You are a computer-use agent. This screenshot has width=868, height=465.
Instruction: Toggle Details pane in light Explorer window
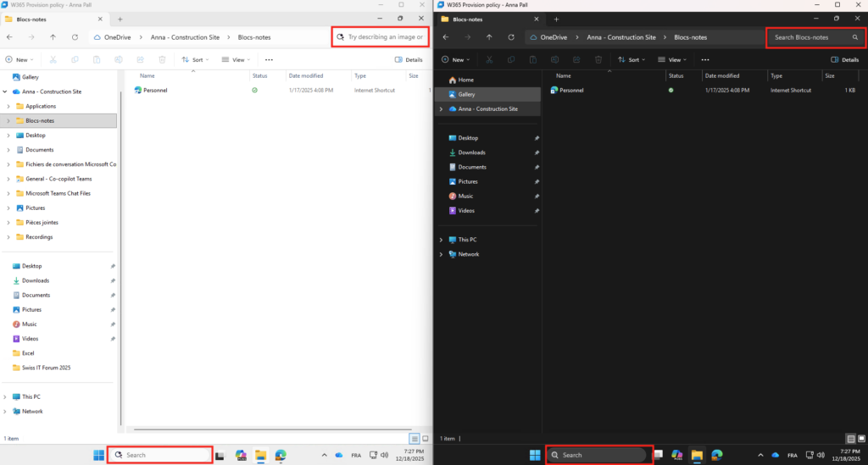click(409, 60)
